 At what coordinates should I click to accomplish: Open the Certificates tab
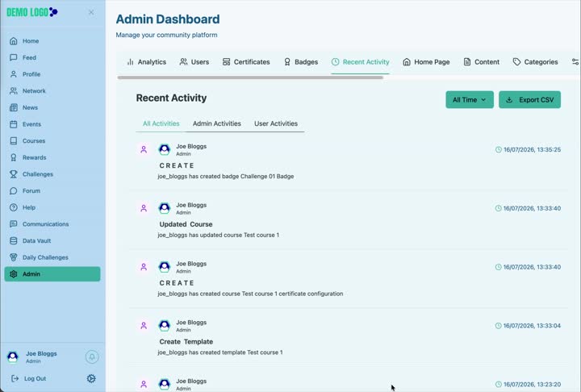pyautogui.click(x=246, y=62)
